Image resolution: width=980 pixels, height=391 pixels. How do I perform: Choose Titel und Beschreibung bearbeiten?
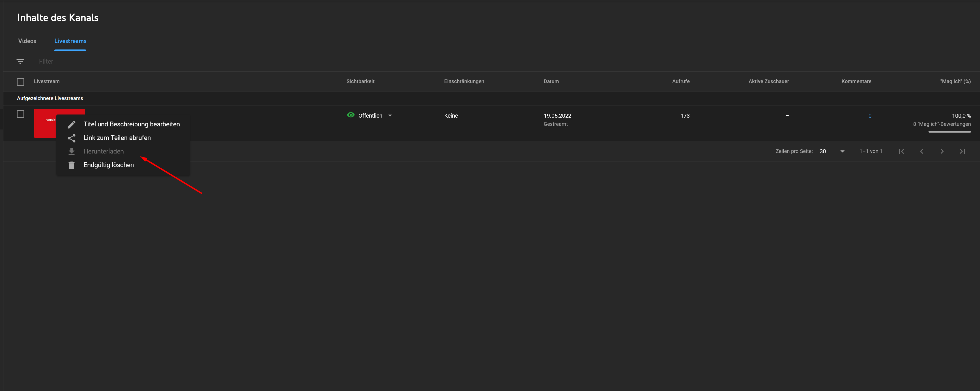(131, 124)
